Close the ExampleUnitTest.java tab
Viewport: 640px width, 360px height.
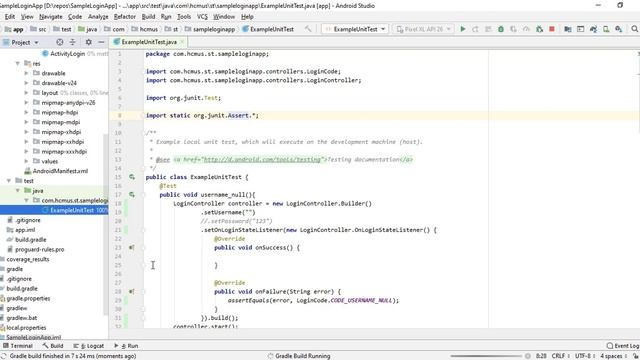click(182, 42)
